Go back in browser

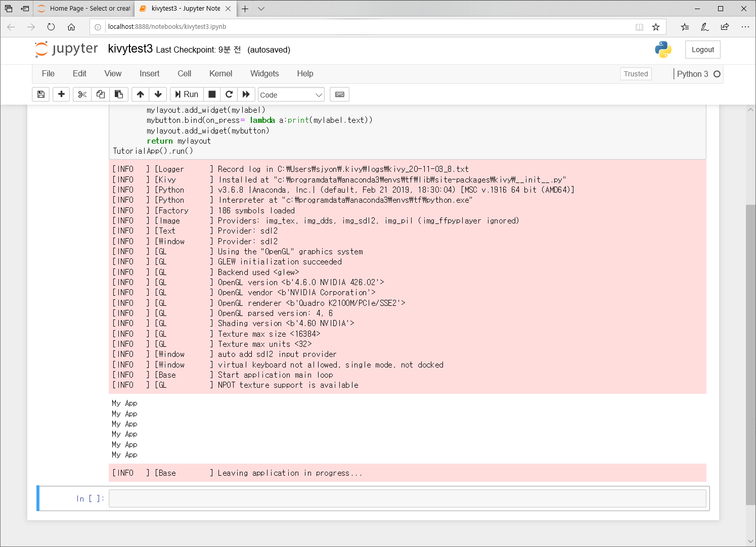11,27
